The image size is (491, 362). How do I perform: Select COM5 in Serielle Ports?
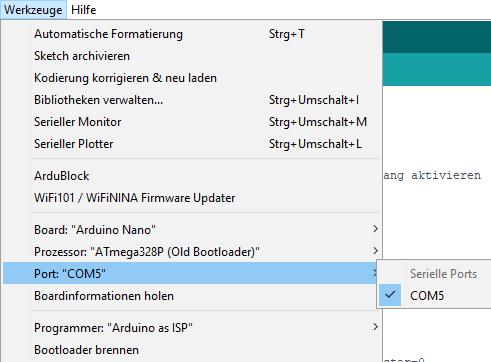435,296
